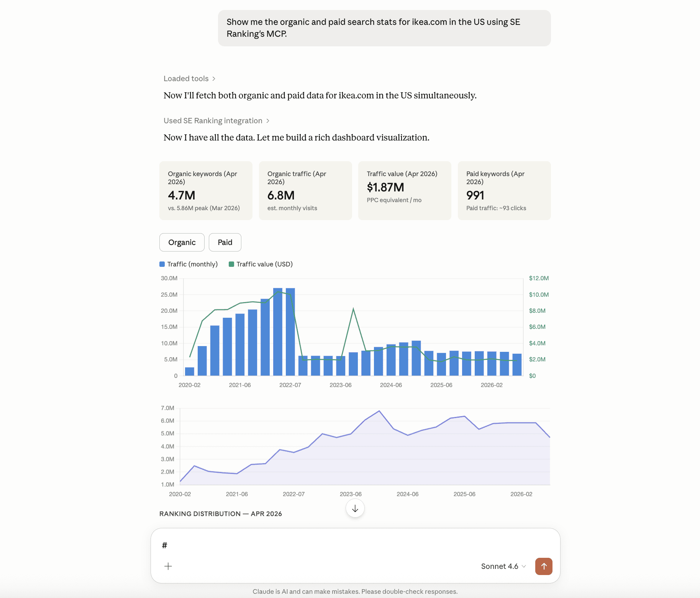Click the 2024-06 label under area chart
The height and width of the screenshot is (598, 700).
tap(408, 494)
